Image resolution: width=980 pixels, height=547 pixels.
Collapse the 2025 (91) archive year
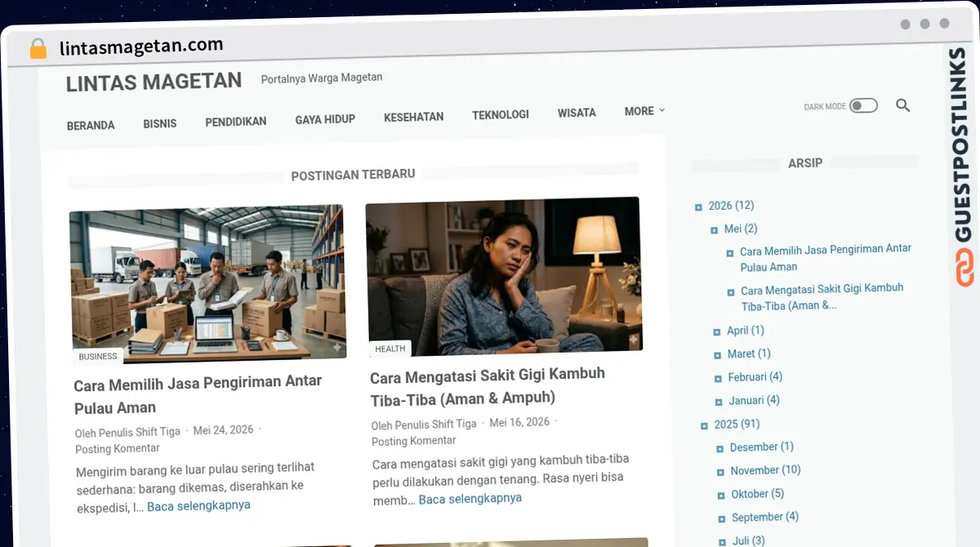point(704,425)
